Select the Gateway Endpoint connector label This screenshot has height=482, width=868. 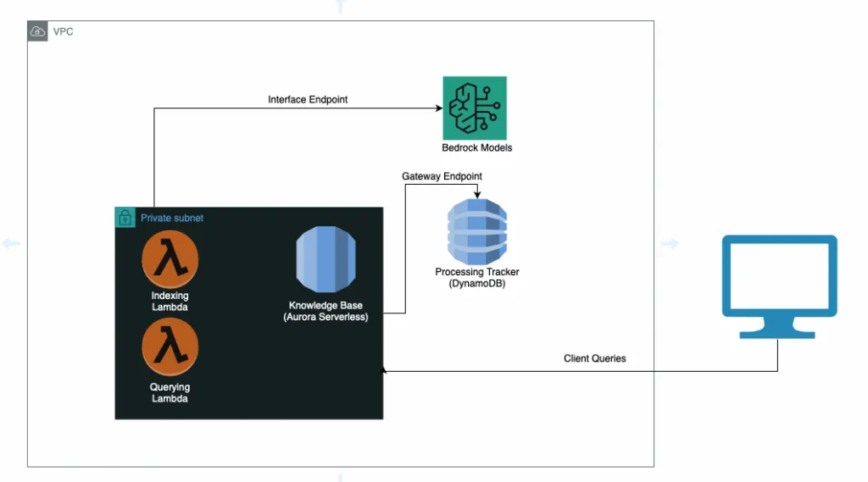(442, 176)
